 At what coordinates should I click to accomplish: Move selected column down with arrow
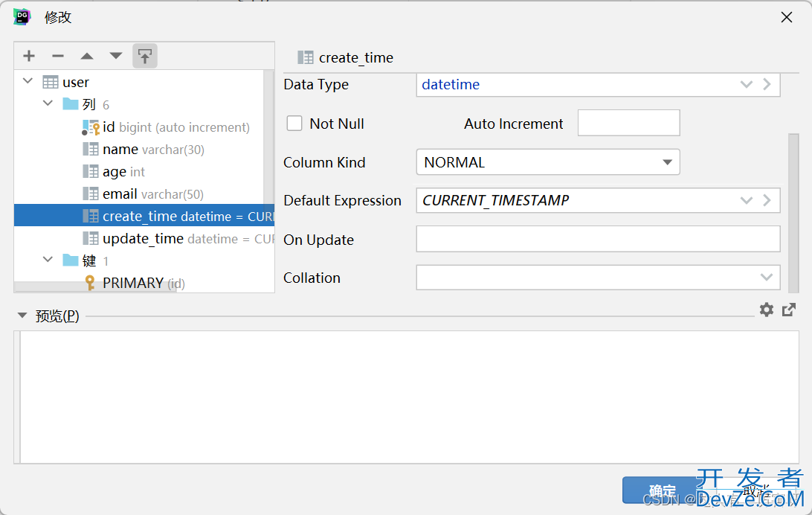pos(116,56)
